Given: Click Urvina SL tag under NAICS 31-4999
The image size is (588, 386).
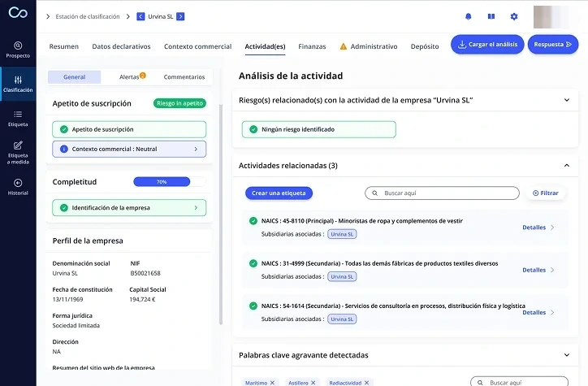Looking at the screenshot, I should coord(342,276).
